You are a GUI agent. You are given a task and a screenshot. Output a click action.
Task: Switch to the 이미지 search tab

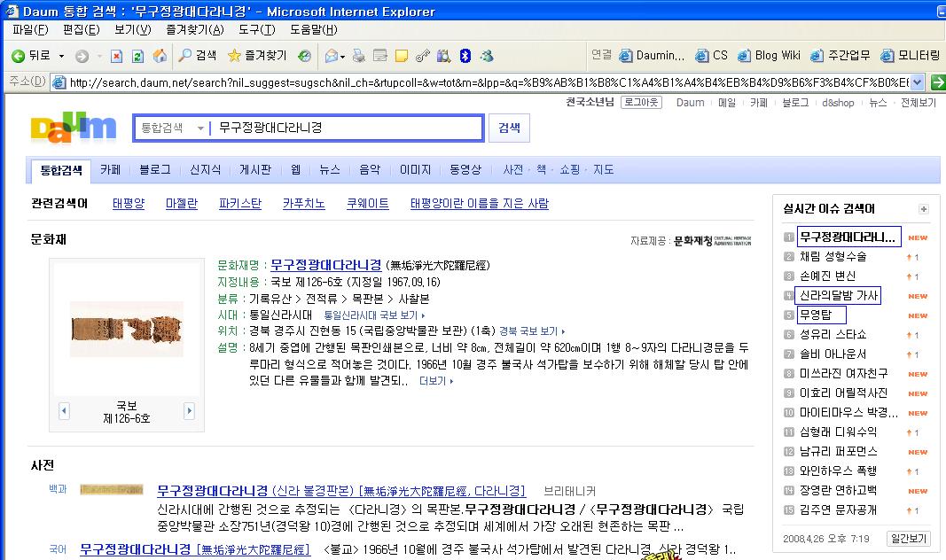coord(415,170)
